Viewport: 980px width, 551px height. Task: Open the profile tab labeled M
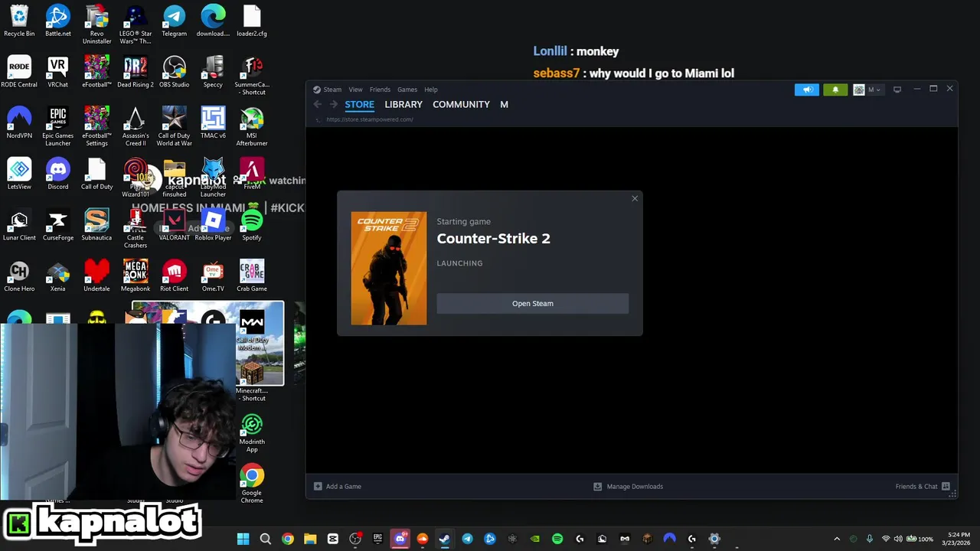click(504, 104)
